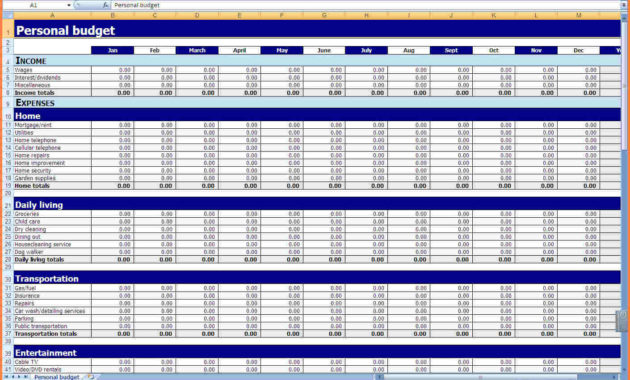Click the Dec month header

coord(578,50)
